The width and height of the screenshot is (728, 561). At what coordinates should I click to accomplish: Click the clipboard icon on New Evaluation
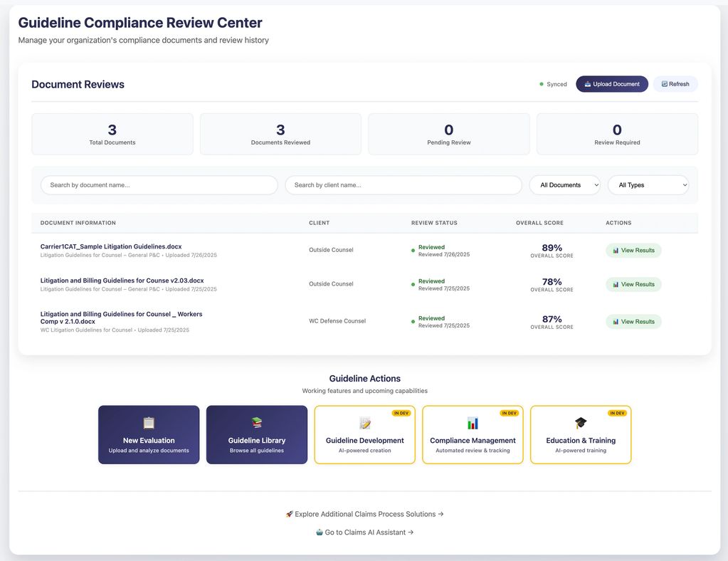click(149, 423)
